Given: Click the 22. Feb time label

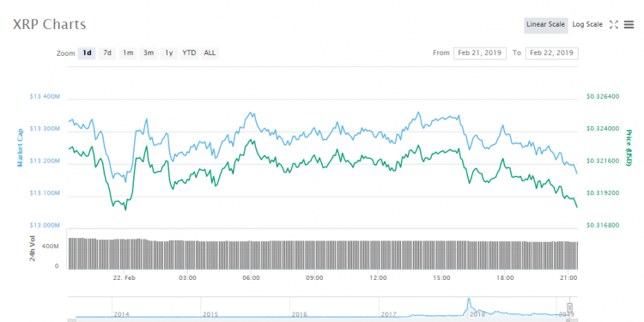Looking at the screenshot, I should coord(125,277).
